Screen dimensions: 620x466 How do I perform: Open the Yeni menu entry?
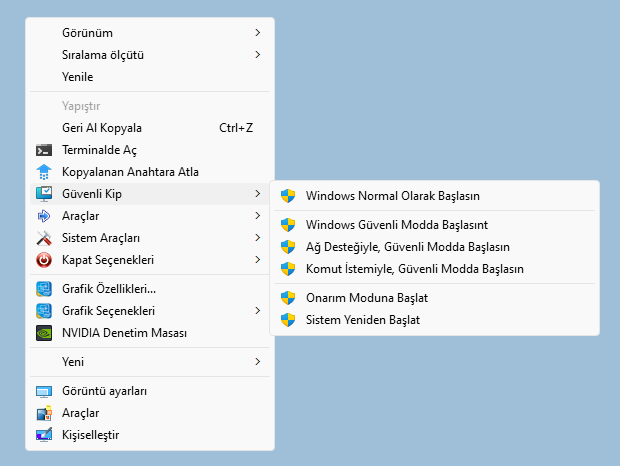click(x=150, y=362)
